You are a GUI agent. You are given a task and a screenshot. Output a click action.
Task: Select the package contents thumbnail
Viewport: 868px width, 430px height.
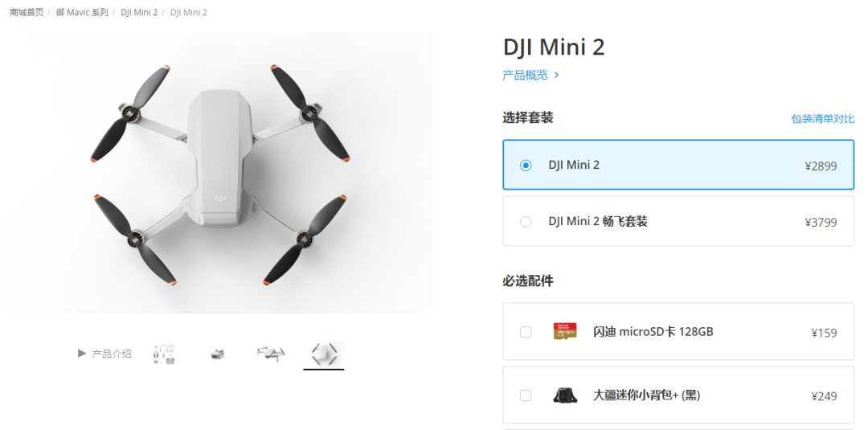[x=164, y=354]
